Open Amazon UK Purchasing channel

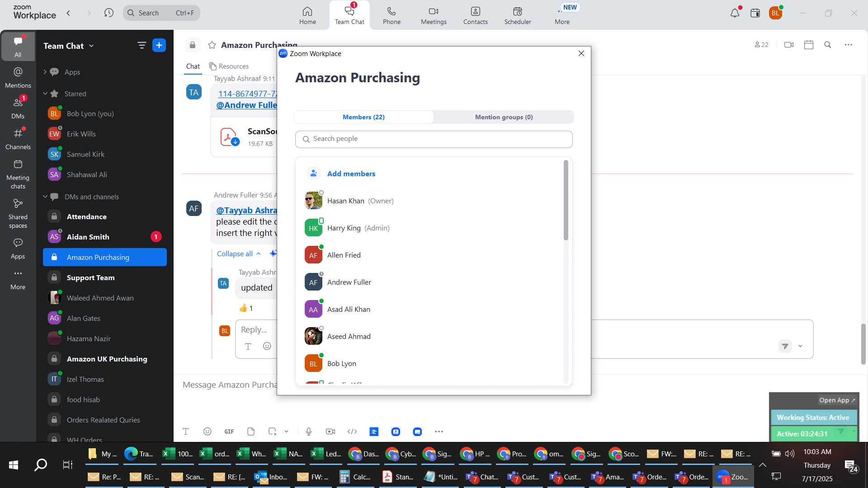click(x=105, y=359)
